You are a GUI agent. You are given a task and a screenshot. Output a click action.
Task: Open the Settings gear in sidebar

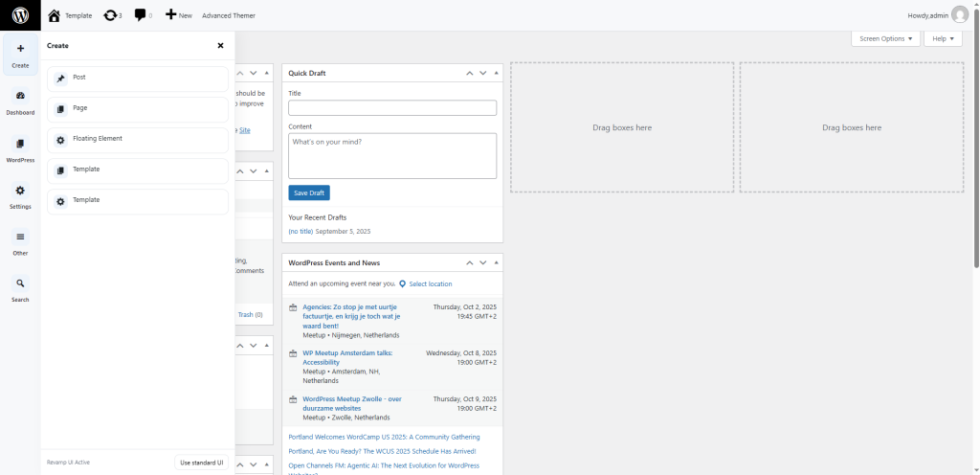click(x=20, y=191)
